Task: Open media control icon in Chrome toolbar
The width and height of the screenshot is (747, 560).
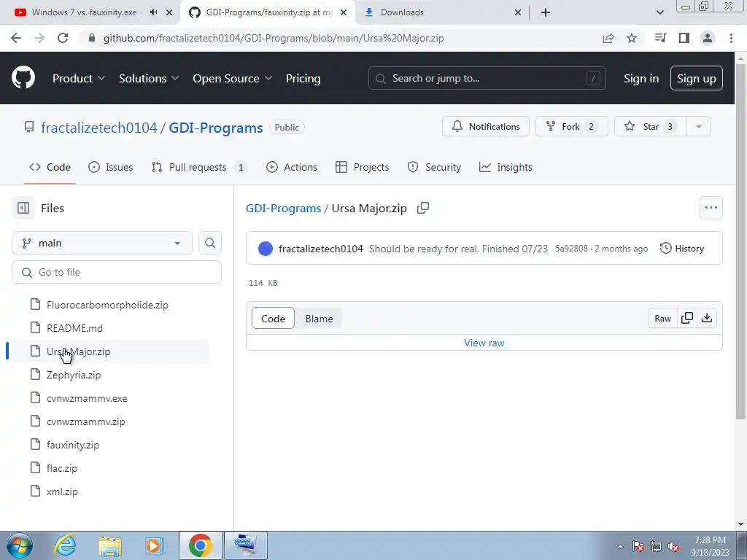Action: click(x=661, y=38)
